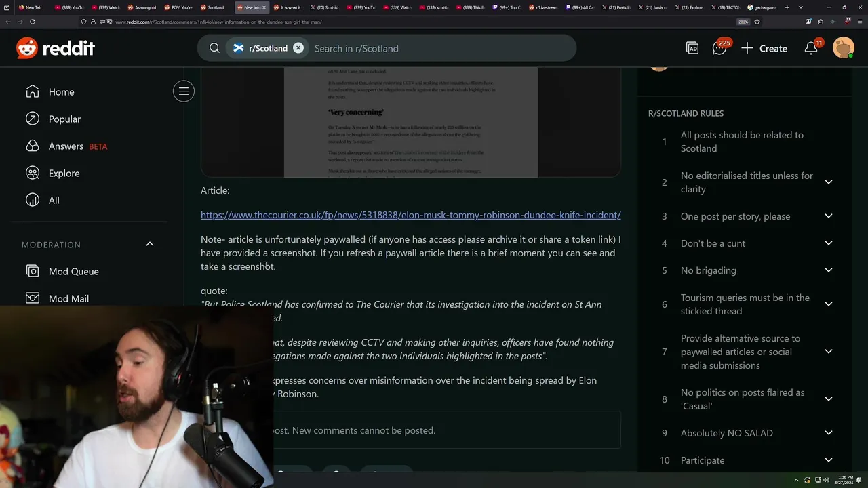
Task: Open the Courier article link
Action: pos(411,215)
